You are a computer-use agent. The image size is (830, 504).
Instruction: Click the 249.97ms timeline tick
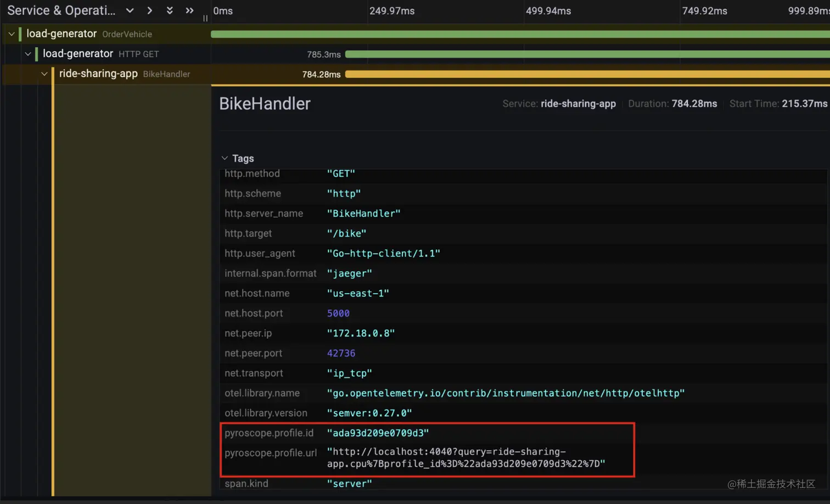tap(392, 11)
